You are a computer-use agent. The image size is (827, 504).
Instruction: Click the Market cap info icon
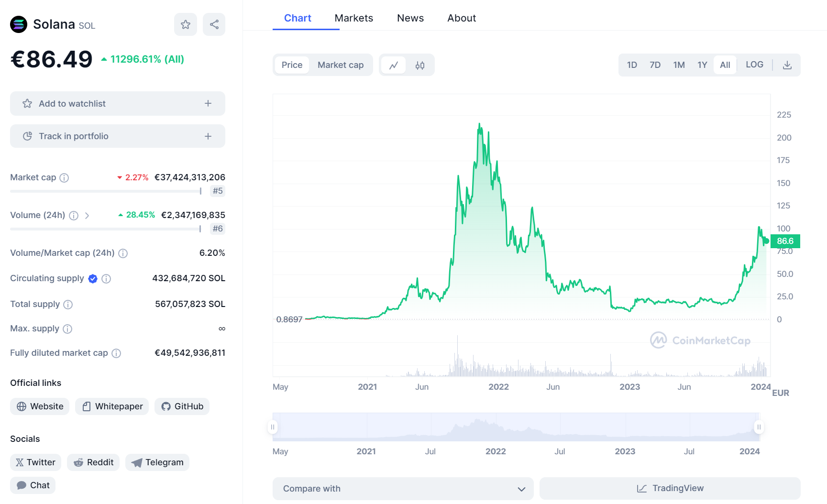64,178
